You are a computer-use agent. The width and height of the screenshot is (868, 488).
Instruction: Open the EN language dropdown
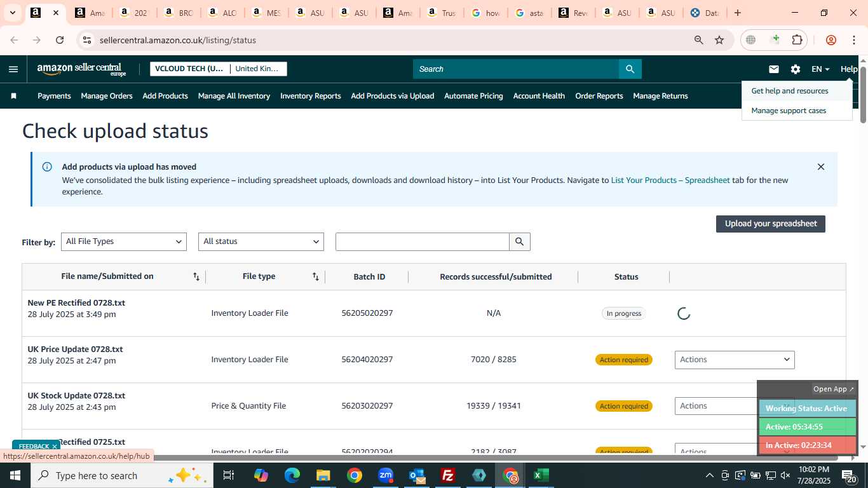point(820,69)
